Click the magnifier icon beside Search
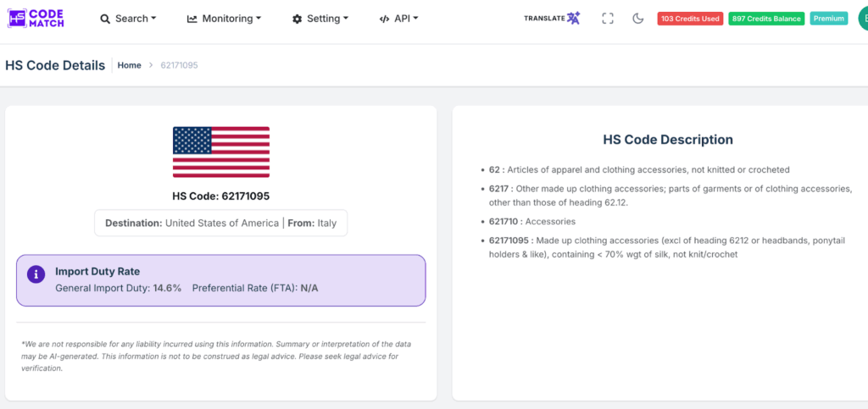868x409 pixels. coord(105,19)
